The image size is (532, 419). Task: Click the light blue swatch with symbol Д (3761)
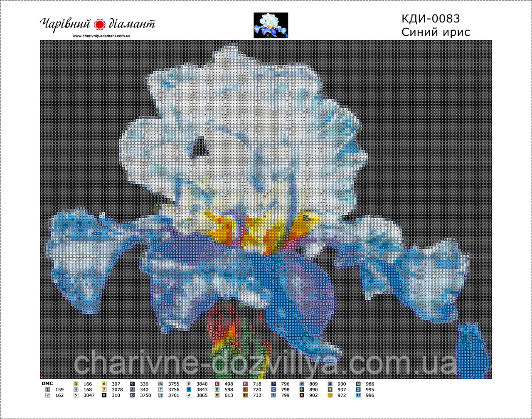tap(161, 396)
